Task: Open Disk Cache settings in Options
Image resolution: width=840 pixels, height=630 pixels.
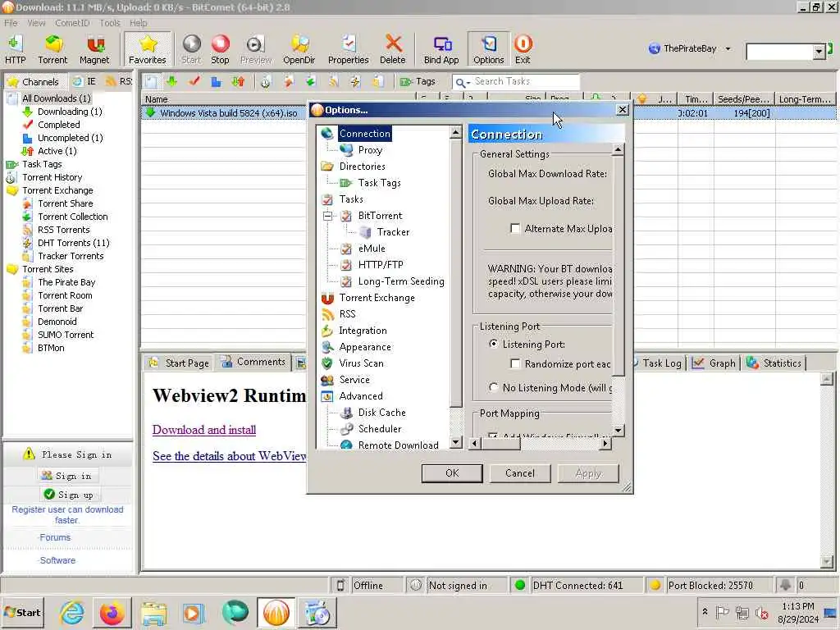Action: [x=381, y=413]
